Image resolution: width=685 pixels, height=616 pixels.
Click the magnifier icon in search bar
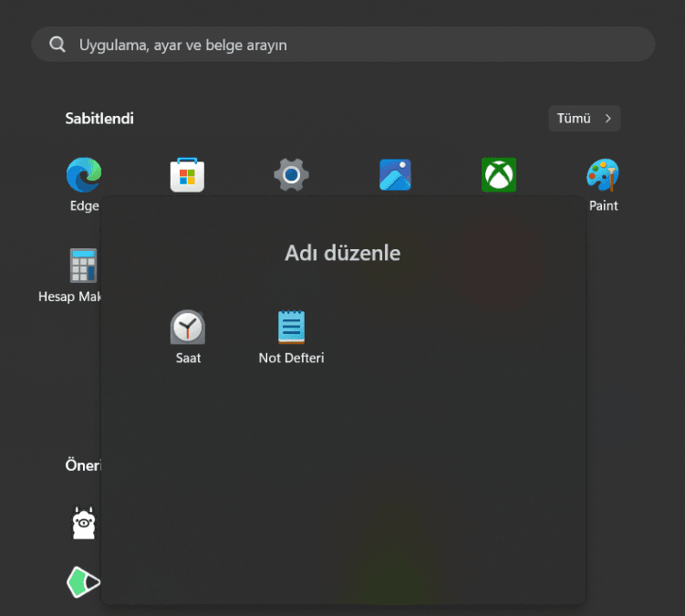[57, 45]
